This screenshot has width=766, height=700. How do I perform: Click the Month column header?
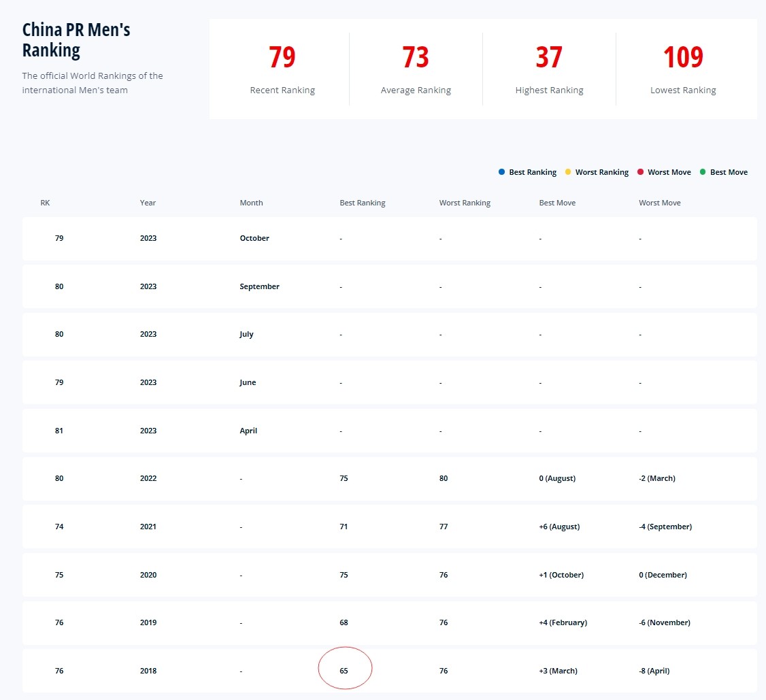[251, 203]
